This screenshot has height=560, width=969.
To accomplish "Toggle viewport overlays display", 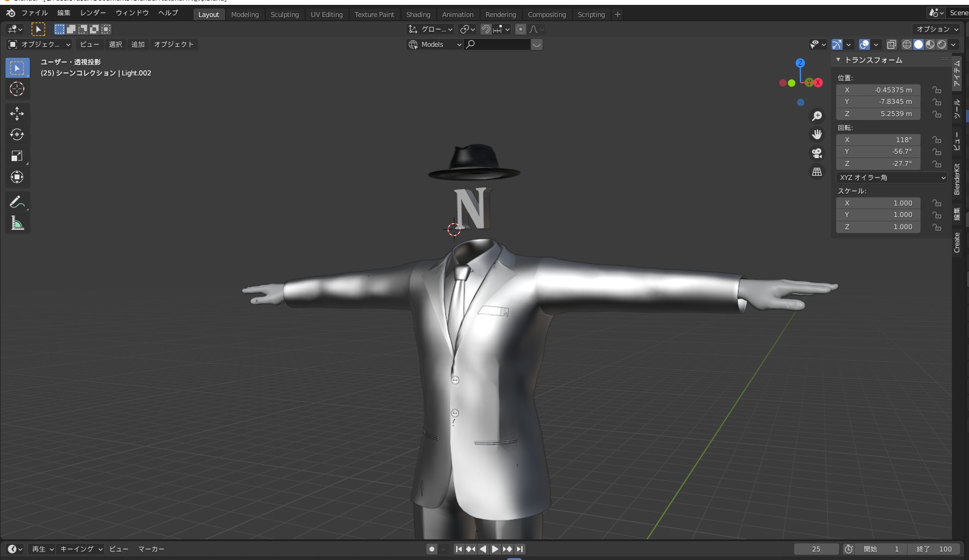I will click(864, 44).
